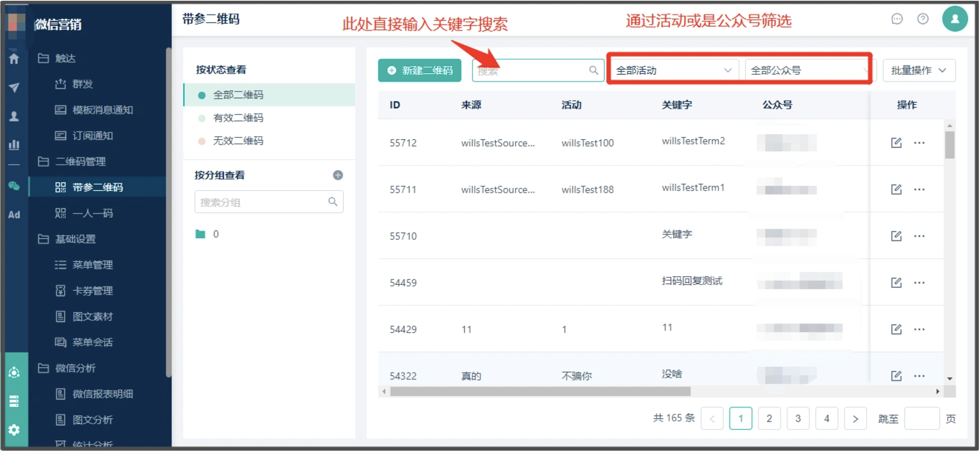Select current page 1 button
The height and width of the screenshot is (451, 980).
click(x=741, y=419)
